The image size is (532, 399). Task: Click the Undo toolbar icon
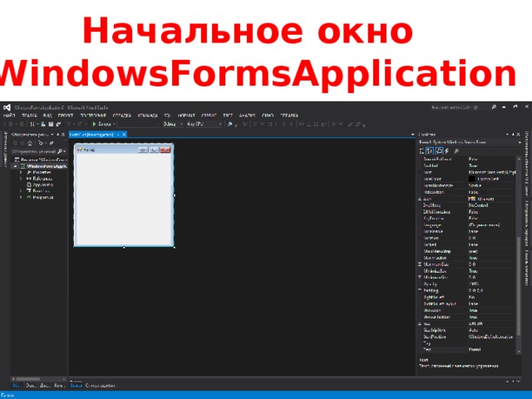(68, 124)
